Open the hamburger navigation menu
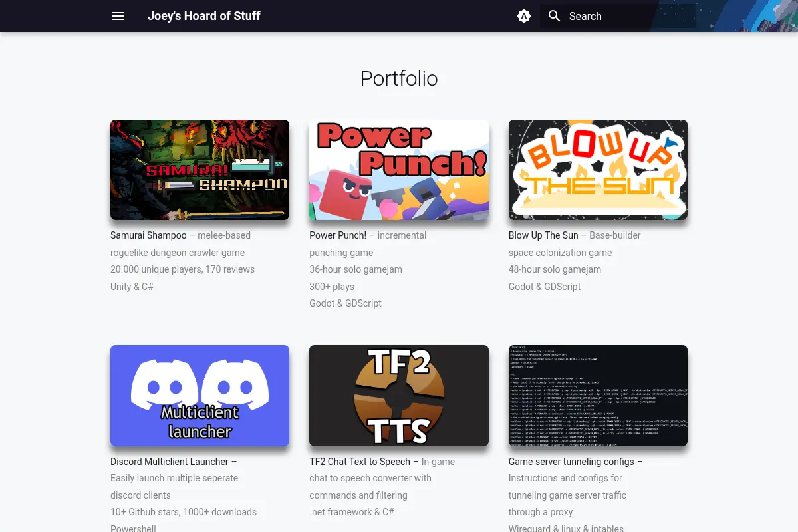The image size is (798, 532). tap(118, 16)
